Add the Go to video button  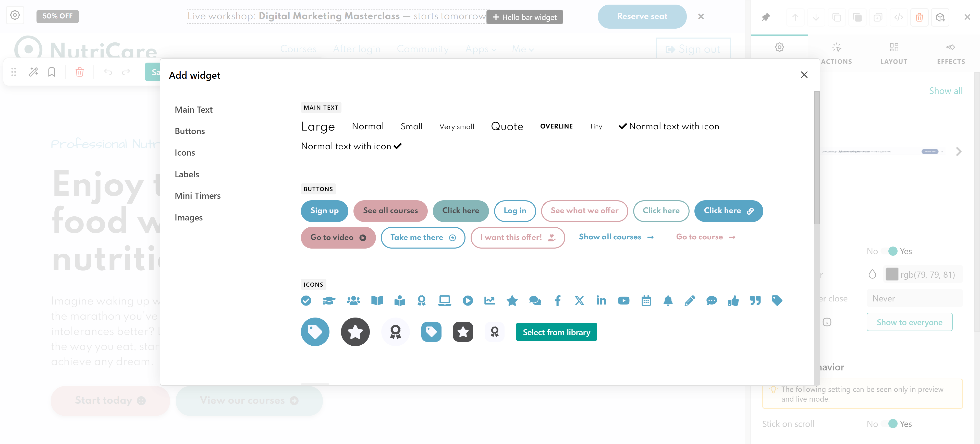coord(338,237)
